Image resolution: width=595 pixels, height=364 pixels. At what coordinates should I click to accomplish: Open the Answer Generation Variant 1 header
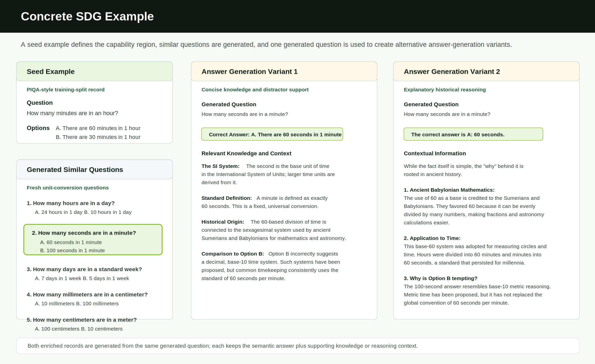284,71
